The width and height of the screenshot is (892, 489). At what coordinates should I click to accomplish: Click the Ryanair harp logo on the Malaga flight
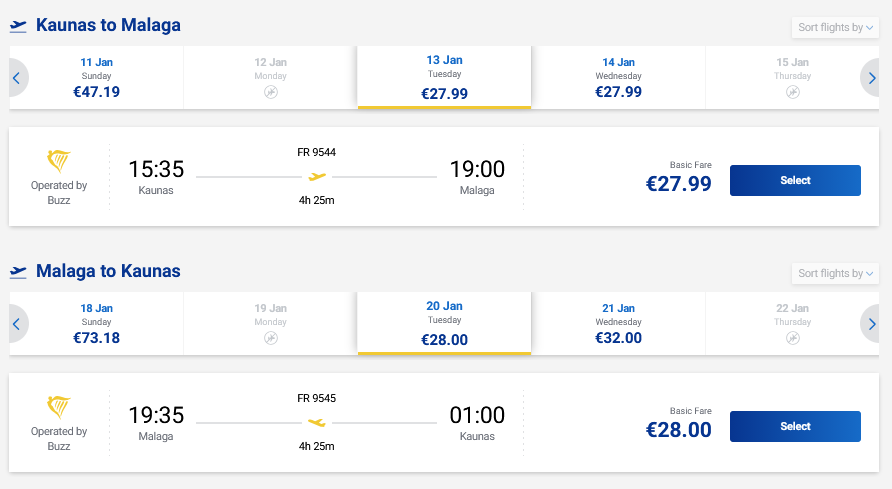click(59, 407)
